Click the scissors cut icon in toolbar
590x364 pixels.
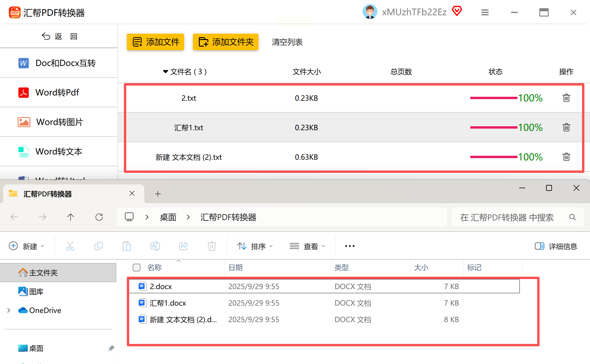coord(70,246)
